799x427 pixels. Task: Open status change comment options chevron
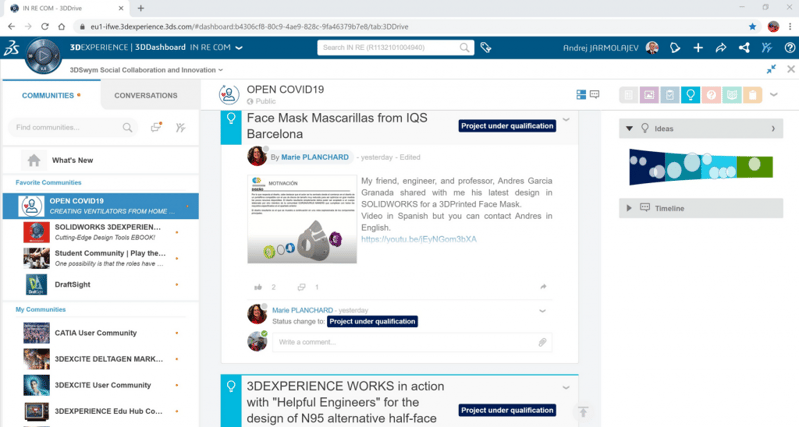[543, 311]
